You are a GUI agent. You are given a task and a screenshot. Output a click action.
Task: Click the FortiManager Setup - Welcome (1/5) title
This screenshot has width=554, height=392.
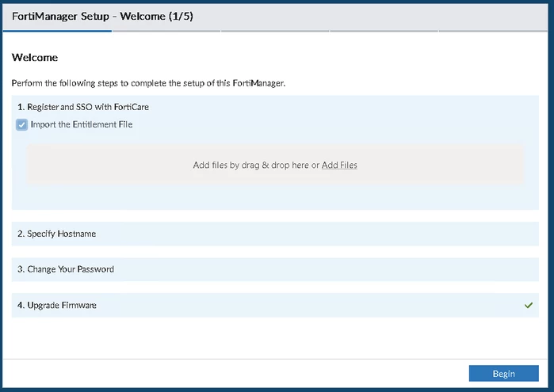(x=102, y=17)
